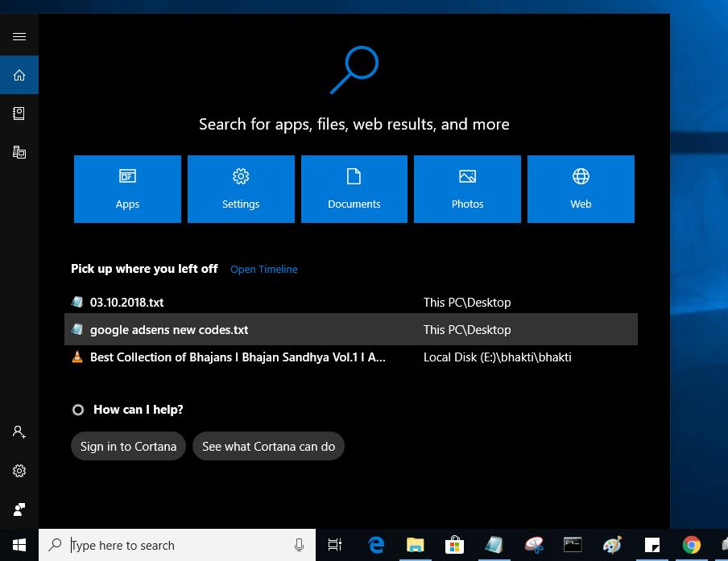Launch Google Chrome from taskbar

(x=691, y=545)
